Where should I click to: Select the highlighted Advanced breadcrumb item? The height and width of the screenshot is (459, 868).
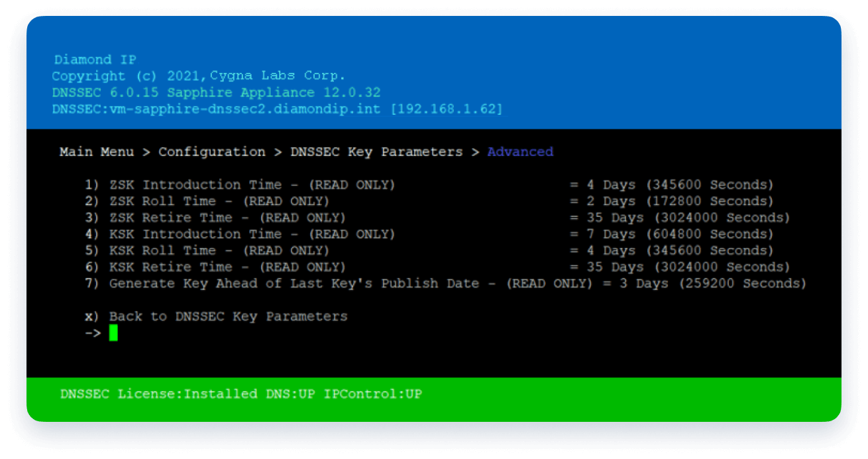tap(520, 151)
